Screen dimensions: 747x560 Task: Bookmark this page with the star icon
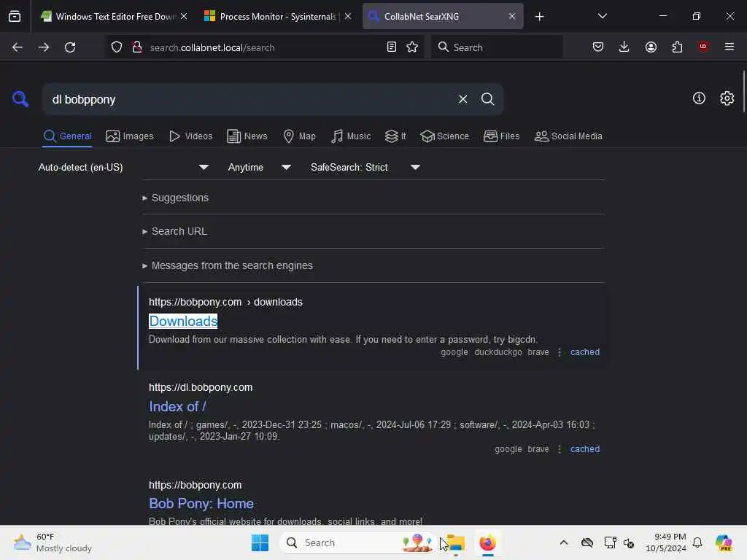point(413,47)
